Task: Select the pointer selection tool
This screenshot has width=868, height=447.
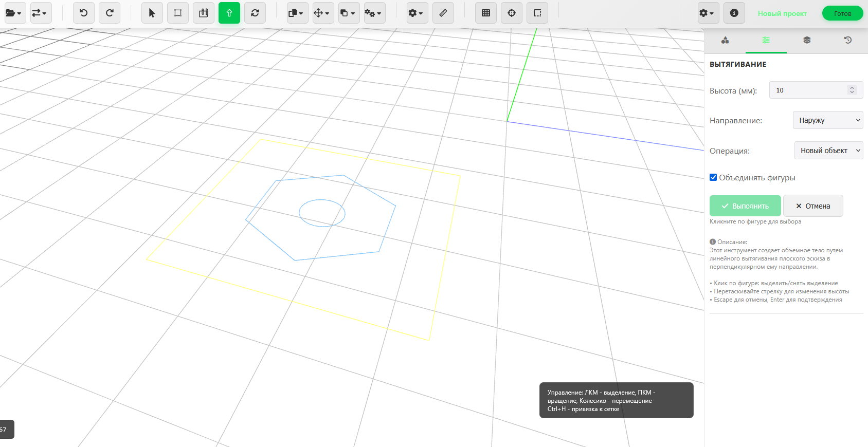Action: click(152, 13)
